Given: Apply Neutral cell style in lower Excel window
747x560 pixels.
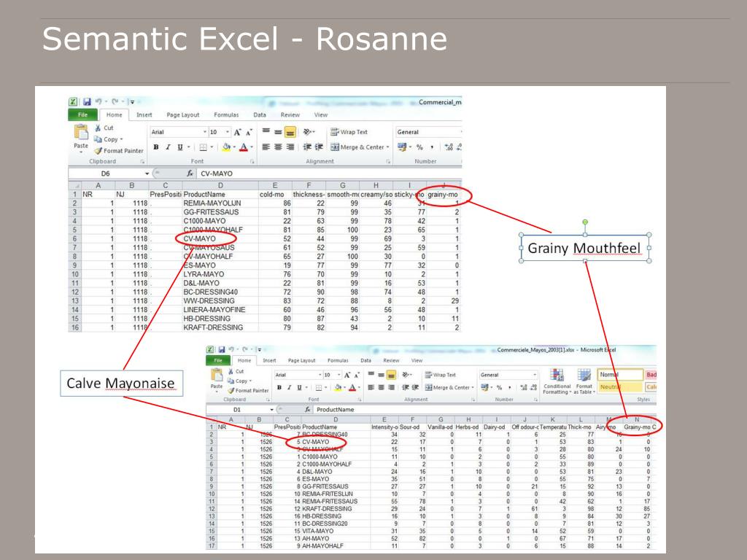Looking at the screenshot, I should [620, 387].
